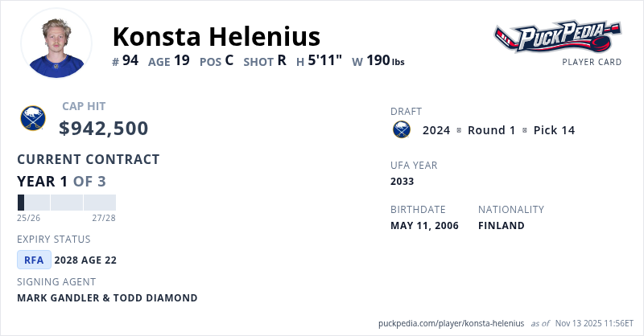Click the birthdate May 11, 2006

click(x=424, y=226)
